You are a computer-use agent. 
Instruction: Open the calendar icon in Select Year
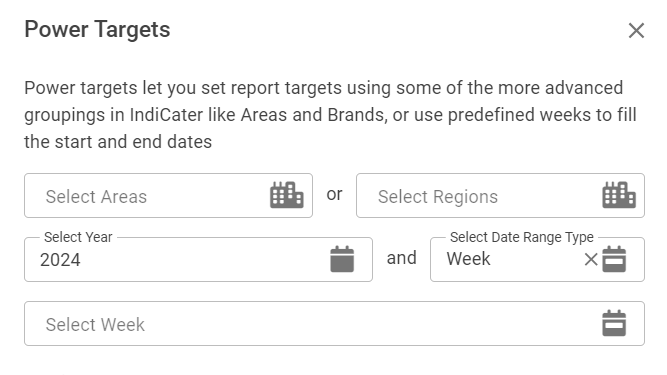click(x=342, y=259)
